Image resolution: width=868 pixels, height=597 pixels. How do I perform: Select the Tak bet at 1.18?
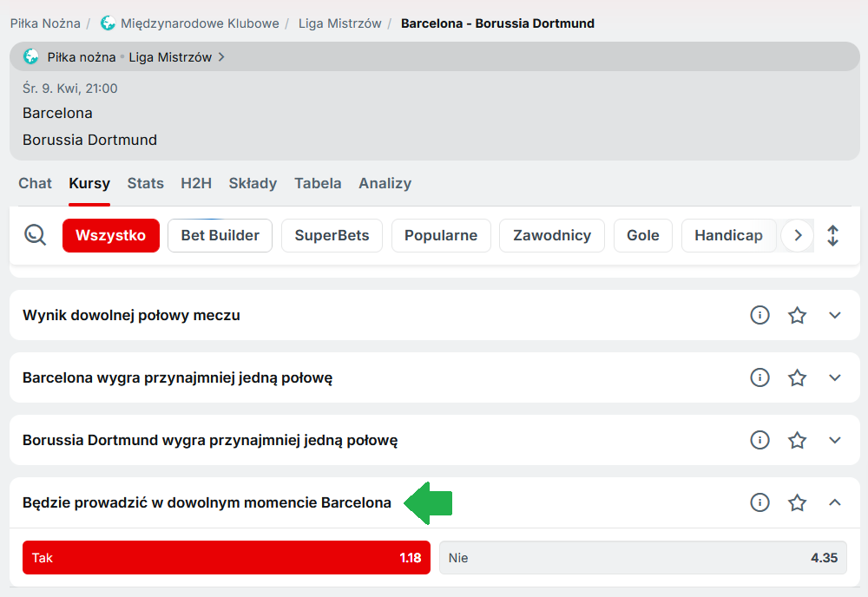[x=226, y=558]
